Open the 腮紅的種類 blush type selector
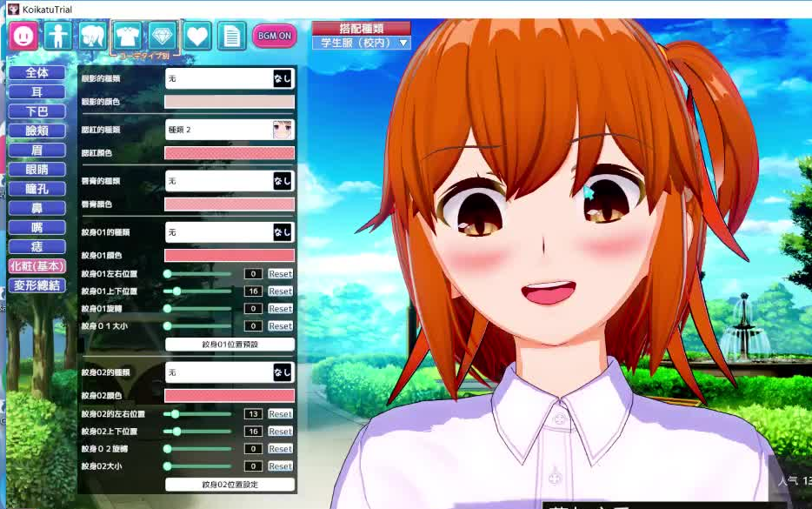 [230, 130]
